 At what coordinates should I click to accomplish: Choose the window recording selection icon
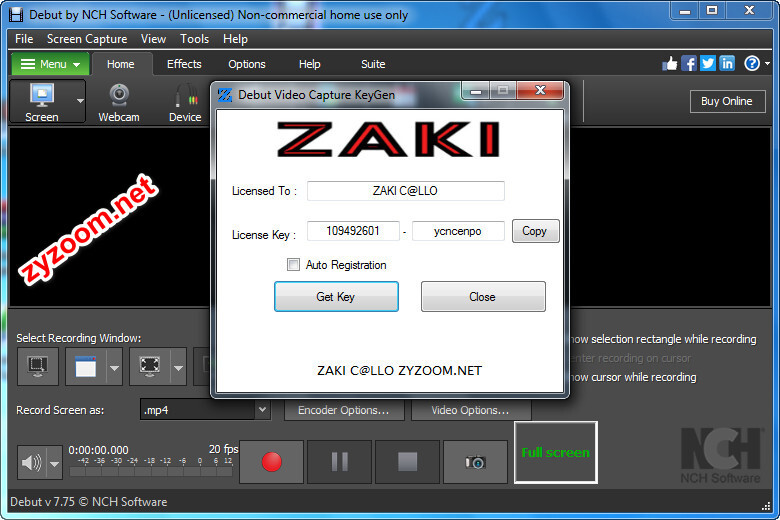(86, 367)
